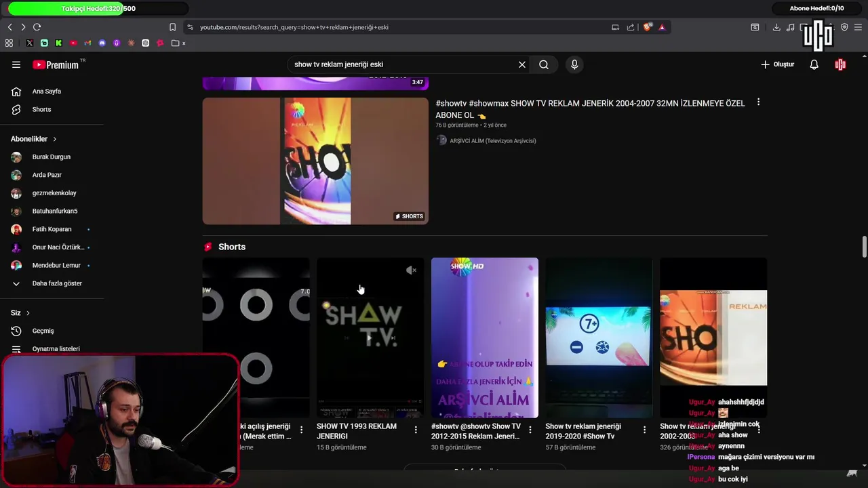Click the browser address bar URL
This screenshot has width=868, height=488.
[294, 27]
